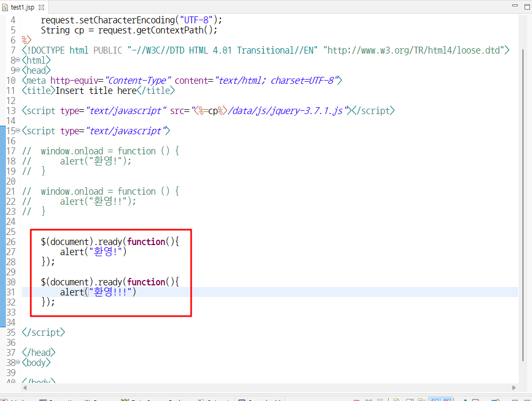The width and height of the screenshot is (532, 401).
Task: Minimize the editor area
Action: [514, 6]
